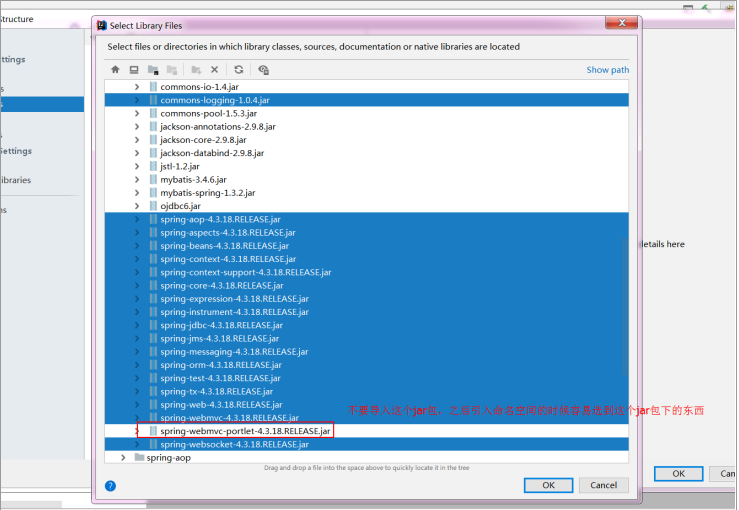Select commons-io-1.4.jar file icon
Image resolution: width=739 pixels, height=510 pixels.
[x=153, y=87]
